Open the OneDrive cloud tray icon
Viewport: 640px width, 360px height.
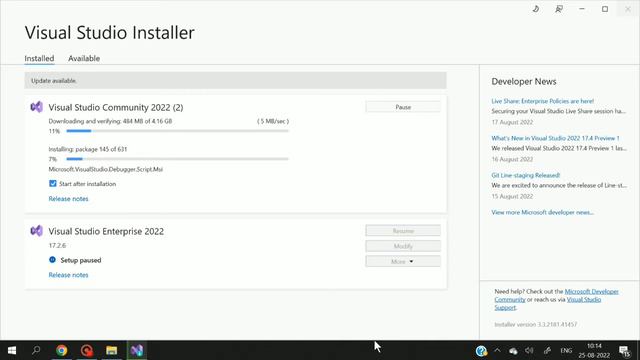(513, 351)
